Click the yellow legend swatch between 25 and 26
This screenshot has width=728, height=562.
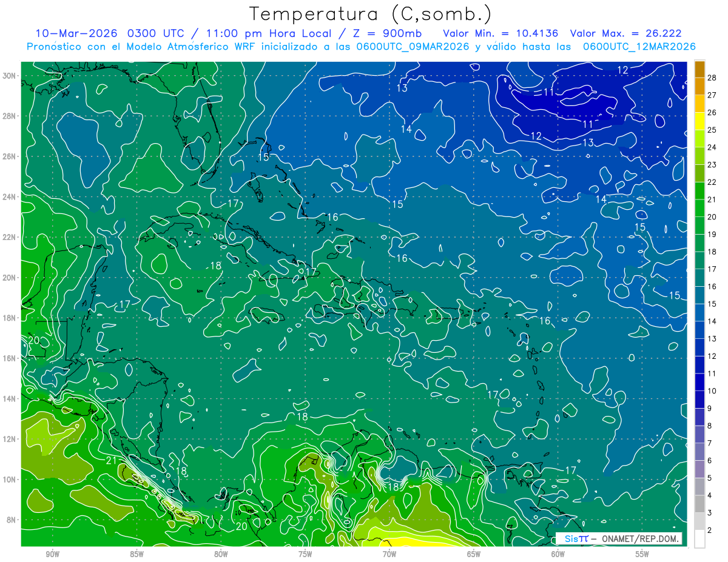tap(700, 121)
